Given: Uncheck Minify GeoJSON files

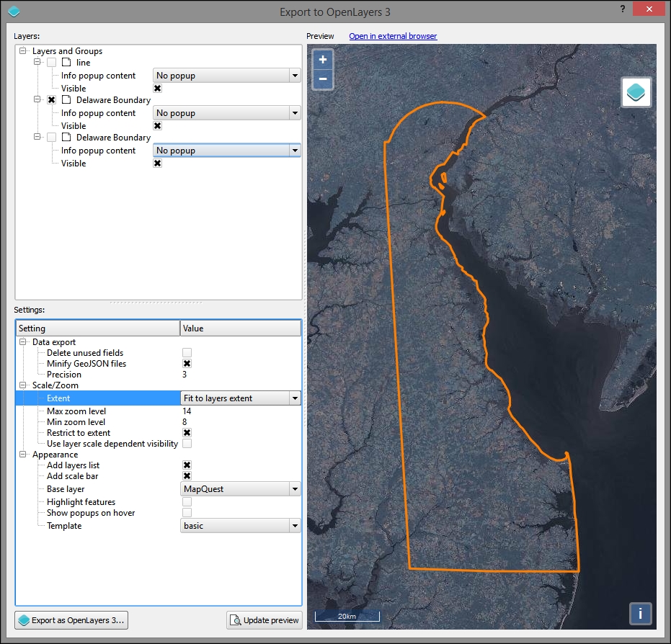Looking at the screenshot, I should click(x=187, y=364).
